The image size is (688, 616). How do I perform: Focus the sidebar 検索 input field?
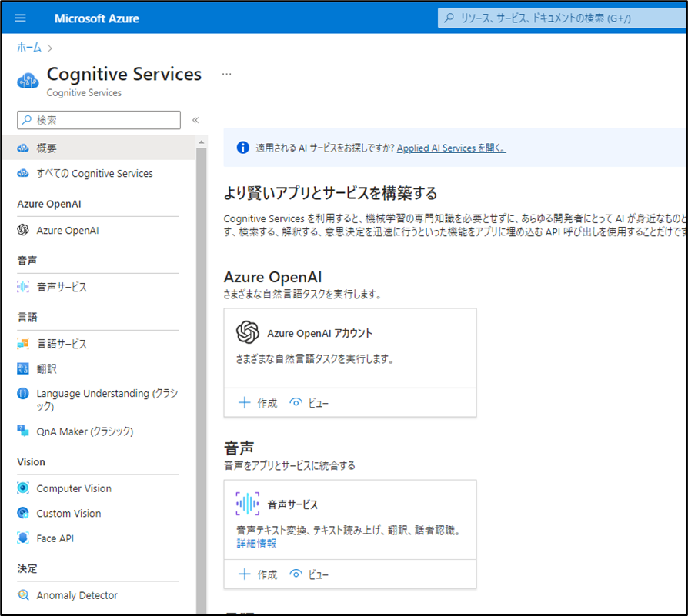click(99, 120)
